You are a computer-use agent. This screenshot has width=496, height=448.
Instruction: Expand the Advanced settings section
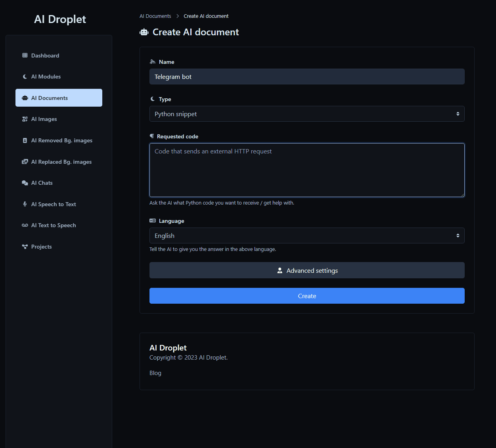(x=307, y=270)
